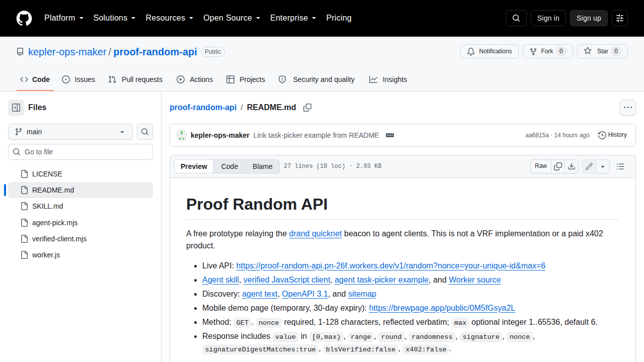The height and width of the screenshot is (362, 644).
Task: Open the Solutions menu
Action: (x=114, y=18)
